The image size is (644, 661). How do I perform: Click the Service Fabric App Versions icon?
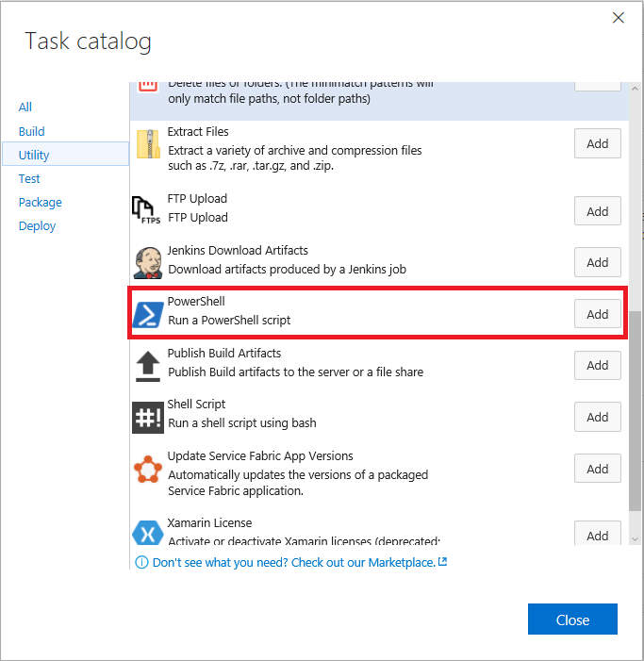pos(148,469)
